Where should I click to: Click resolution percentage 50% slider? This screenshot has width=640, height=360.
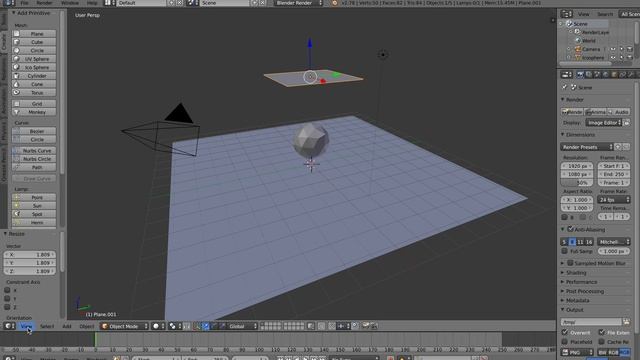coord(577,183)
